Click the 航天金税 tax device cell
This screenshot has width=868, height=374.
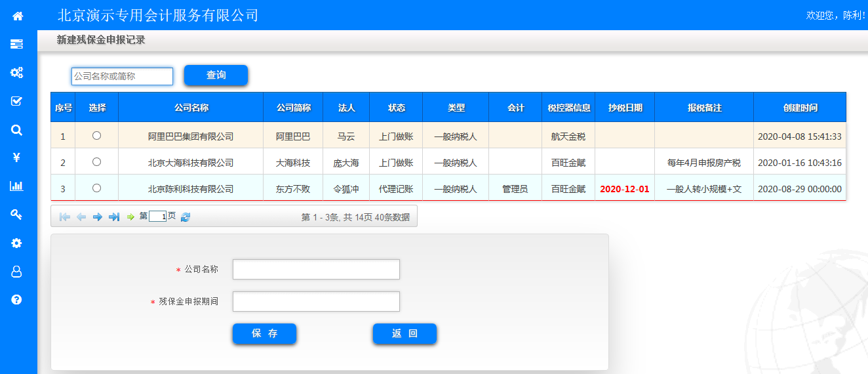coord(568,136)
